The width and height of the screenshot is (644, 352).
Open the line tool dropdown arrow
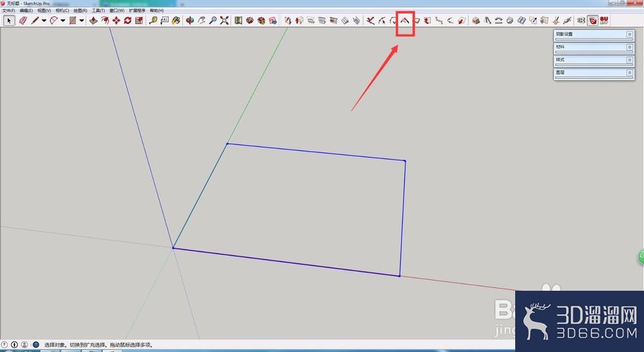44,21
